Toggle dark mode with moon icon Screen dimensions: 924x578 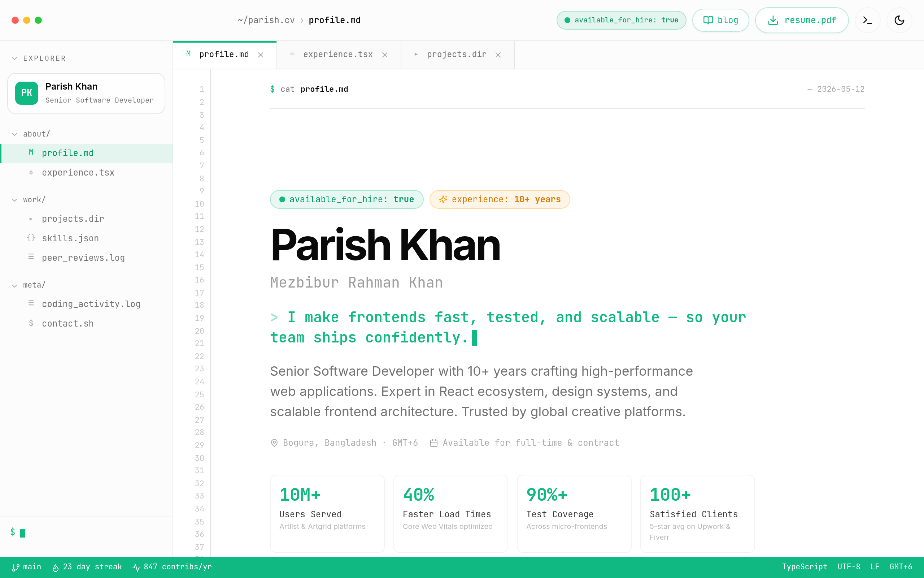(899, 20)
